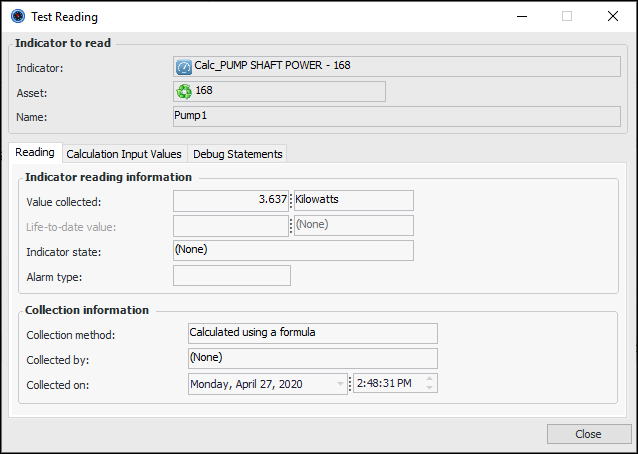Switch to the Reading tab
This screenshot has height=454, width=638.
(35, 153)
